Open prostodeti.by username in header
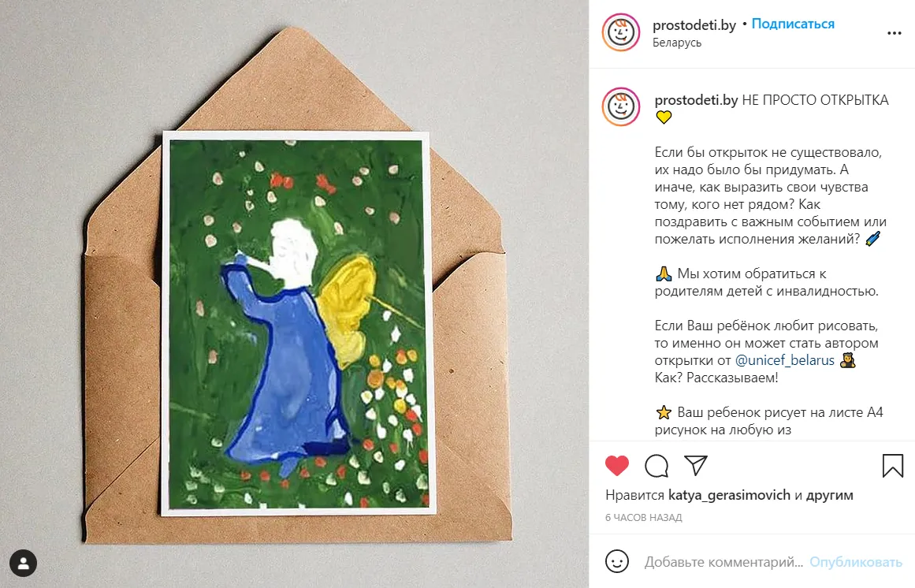Image resolution: width=915 pixels, height=588 pixels. pos(694,25)
